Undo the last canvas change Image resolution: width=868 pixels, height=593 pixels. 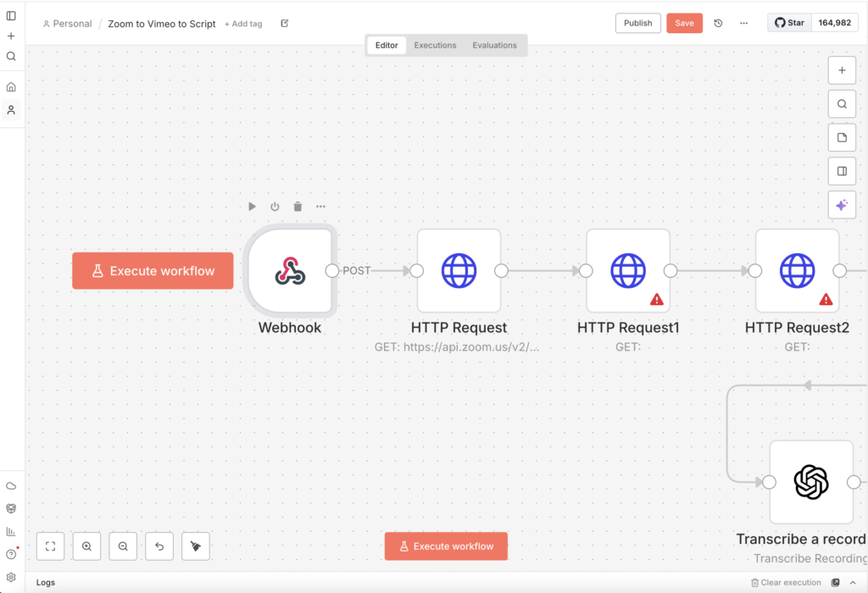(x=159, y=546)
